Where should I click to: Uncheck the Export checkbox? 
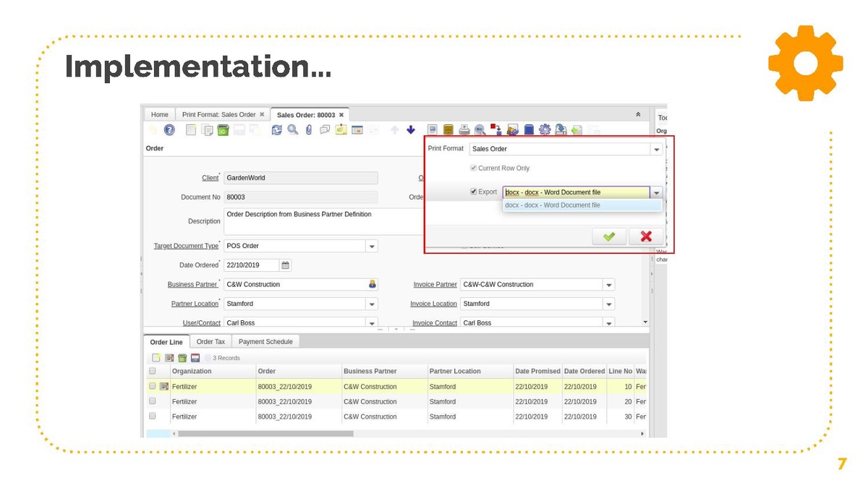tap(474, 192)
